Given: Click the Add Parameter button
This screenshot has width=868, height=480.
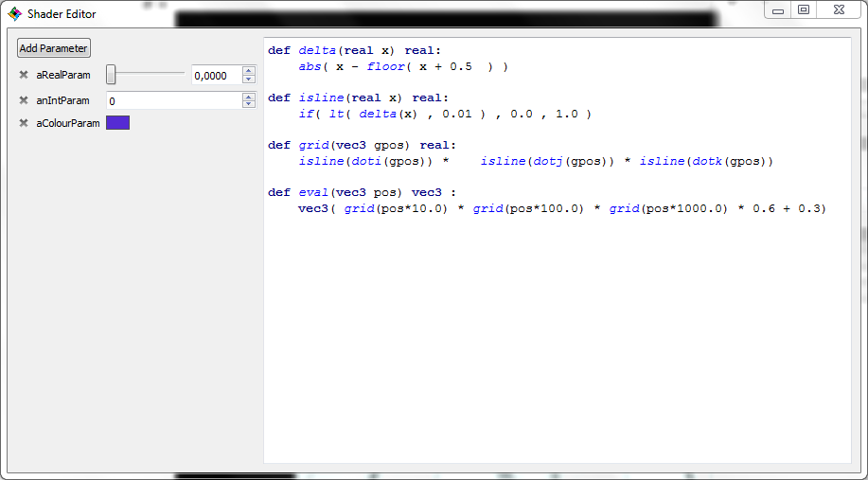Looking at the screenshot, I should click(54, 48).
